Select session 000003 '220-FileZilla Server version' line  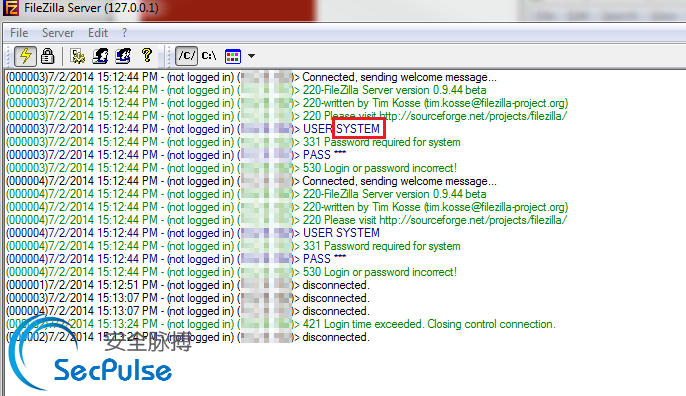point(246,90)
